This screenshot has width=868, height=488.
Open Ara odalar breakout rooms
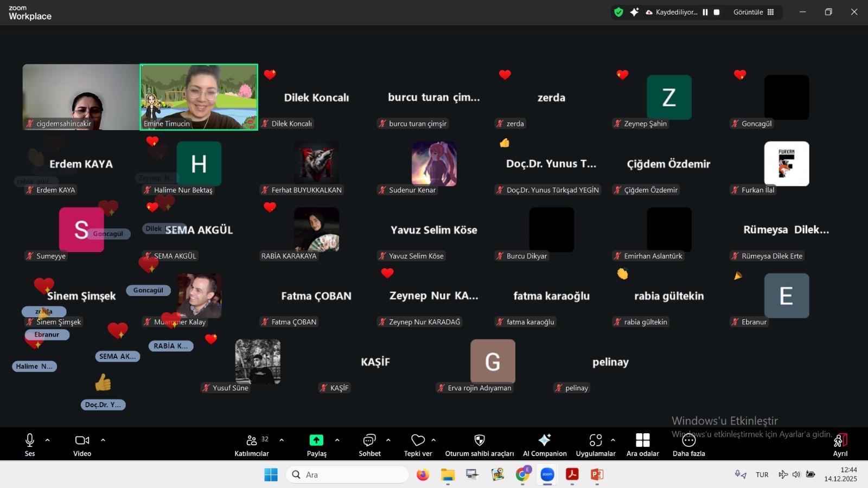(x=642, y=445)
